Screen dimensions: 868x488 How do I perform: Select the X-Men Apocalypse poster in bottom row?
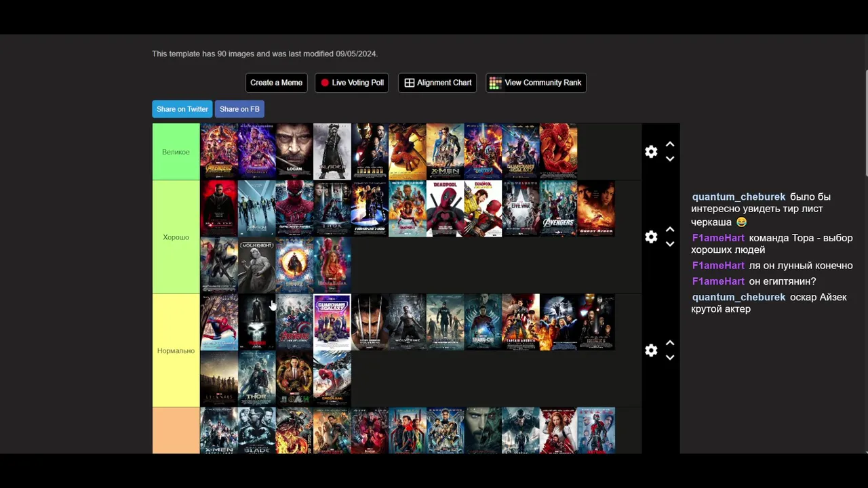coord(219,430)
